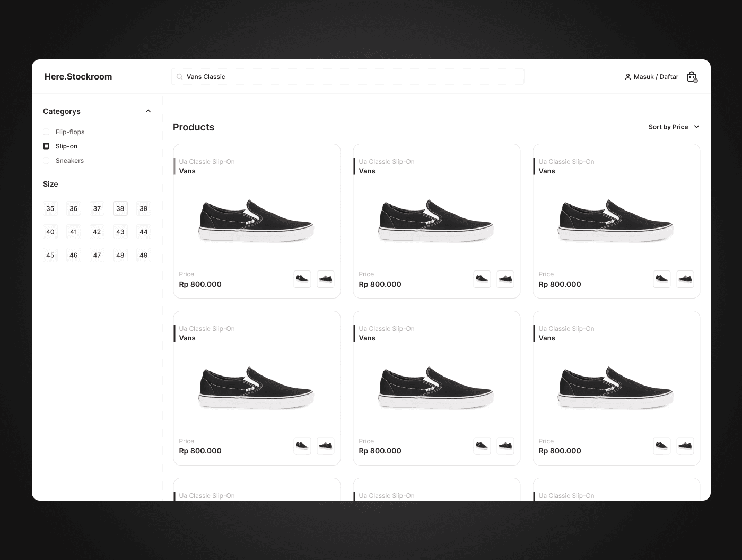Click the user profile icon beside Masuk
Screen dimensions: 742x560
coord(628,77)
